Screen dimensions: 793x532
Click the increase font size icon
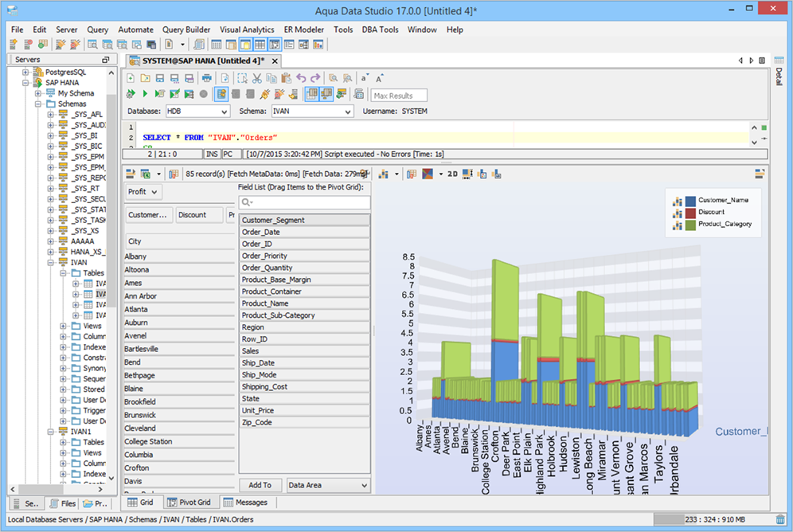pos(379,78)
